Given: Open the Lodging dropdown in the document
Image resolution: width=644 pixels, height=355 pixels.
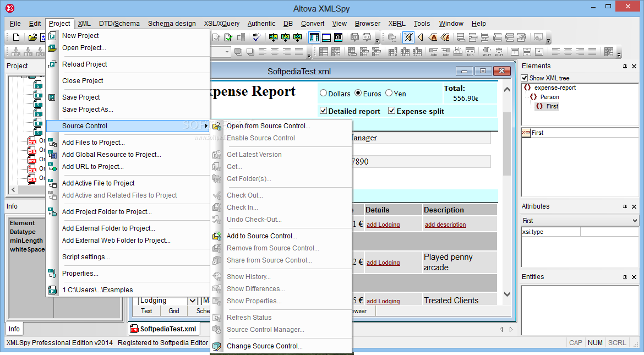Looking at the screenshot, I should pyautogui.click(x=192, y=301).
